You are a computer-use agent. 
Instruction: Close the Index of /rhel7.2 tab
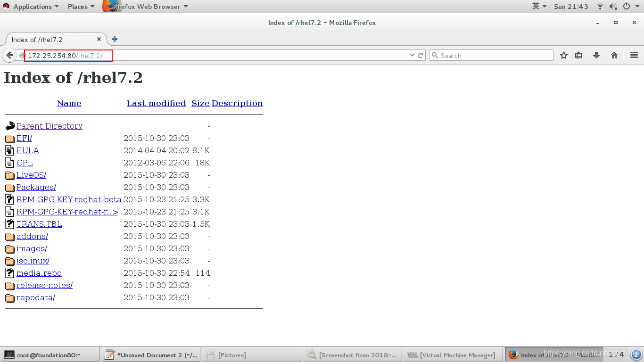point(99,39)
